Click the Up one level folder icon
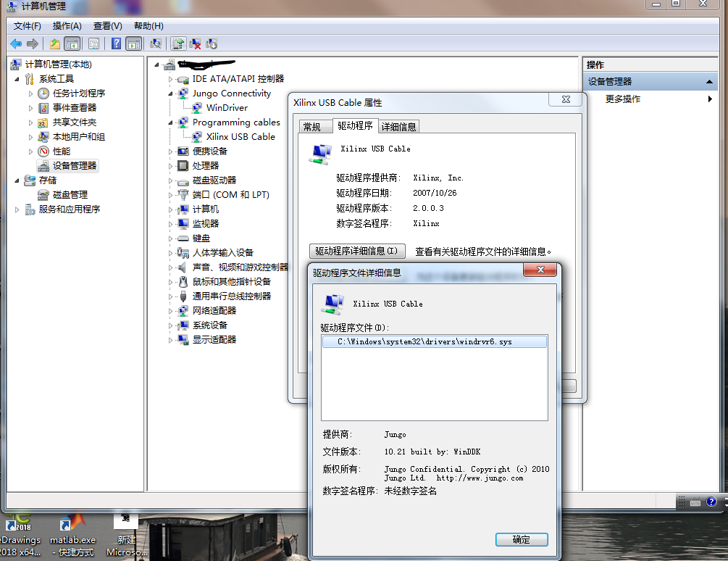 click(55, 44)
